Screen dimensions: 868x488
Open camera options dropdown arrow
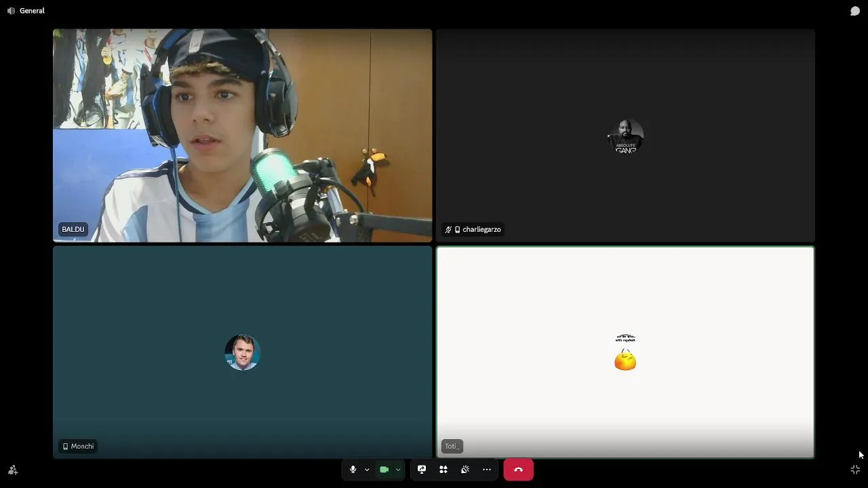(398, 470)
